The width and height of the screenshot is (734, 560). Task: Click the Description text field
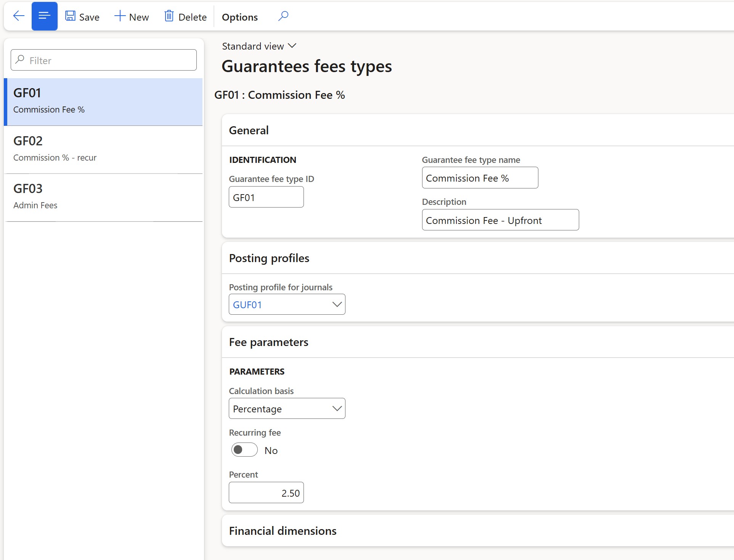[x=500, y=220]
